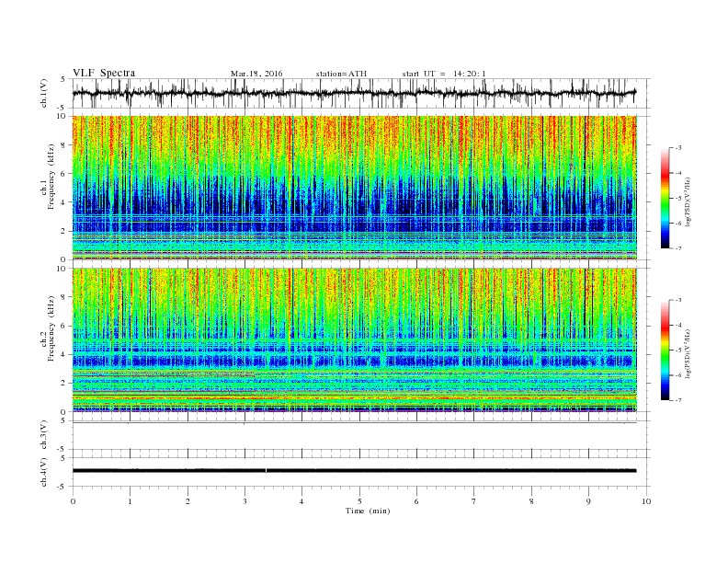The height and width of the screenshot is (563, 728).
Task: Click inside the ch.2 spectrogram panel
Action: click(x=354, y=339)
